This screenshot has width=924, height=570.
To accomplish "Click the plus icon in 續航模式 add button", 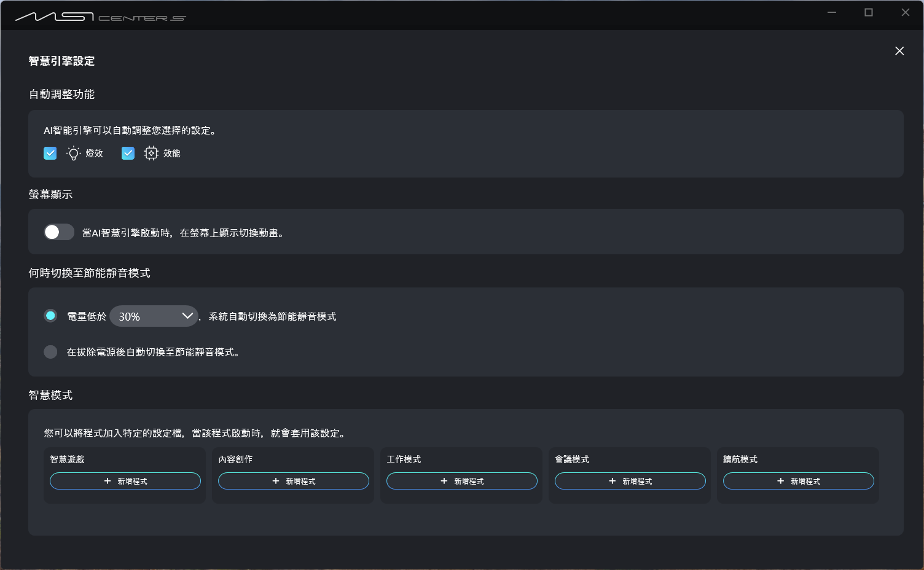I will click(x=780, y=481).
